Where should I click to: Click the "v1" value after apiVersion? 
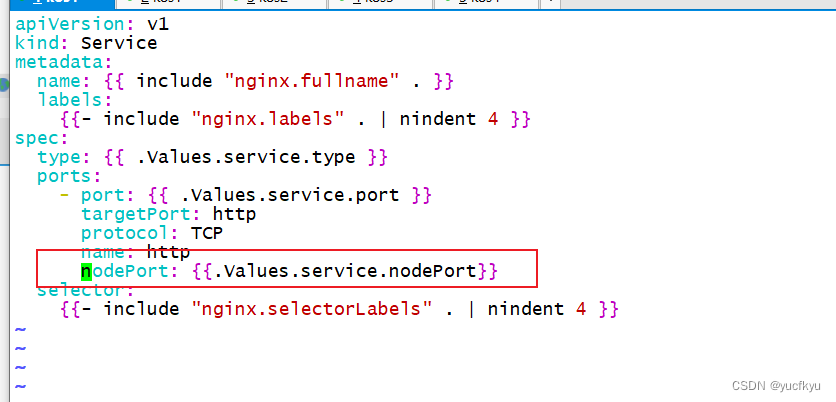[157, 24]
